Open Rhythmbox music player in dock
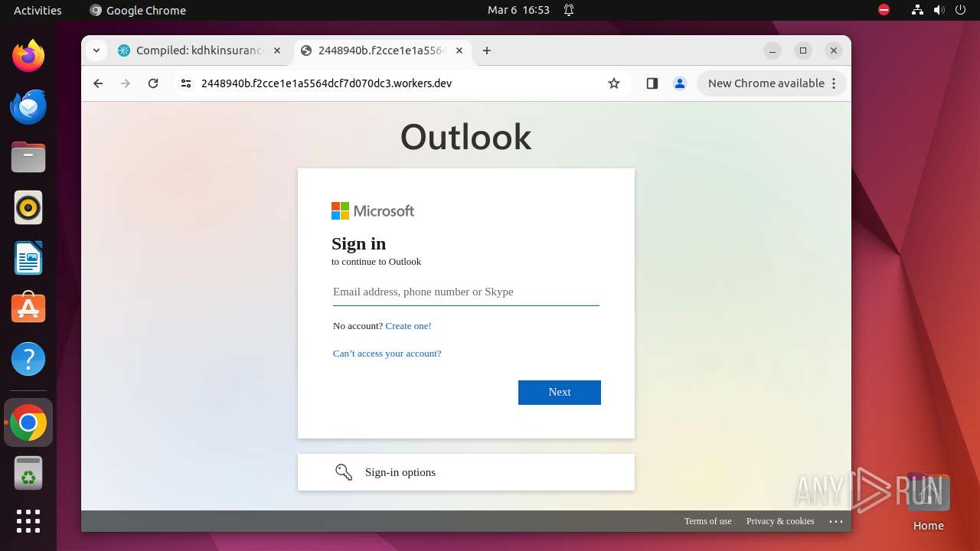The width and height of the screenshot is (980, 551). tap(28, 207)
